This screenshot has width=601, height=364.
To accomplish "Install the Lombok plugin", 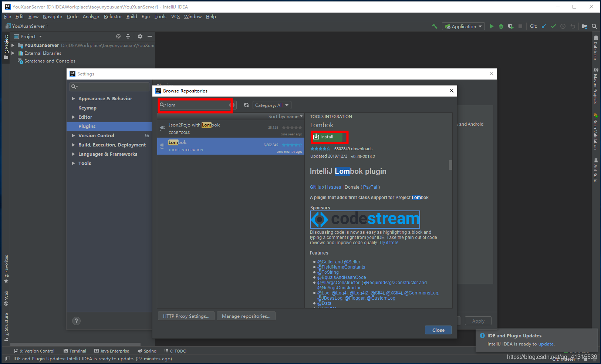I will (327, 137).
